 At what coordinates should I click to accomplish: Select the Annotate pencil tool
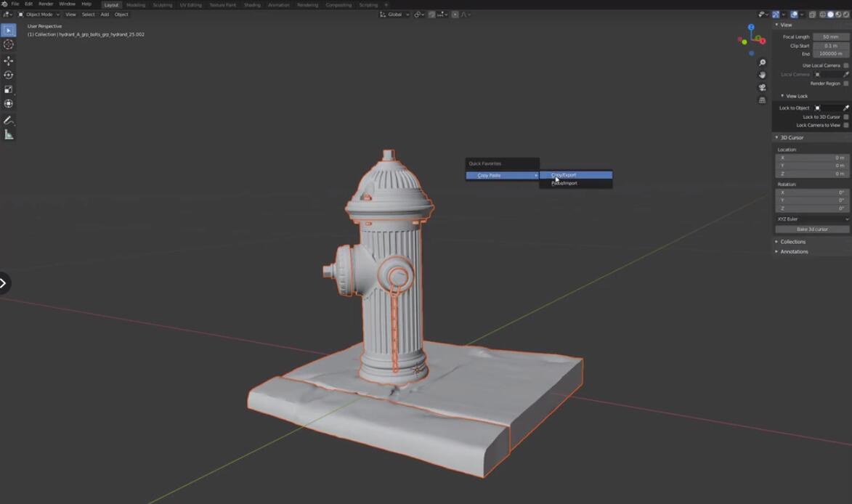coord(9,120)
